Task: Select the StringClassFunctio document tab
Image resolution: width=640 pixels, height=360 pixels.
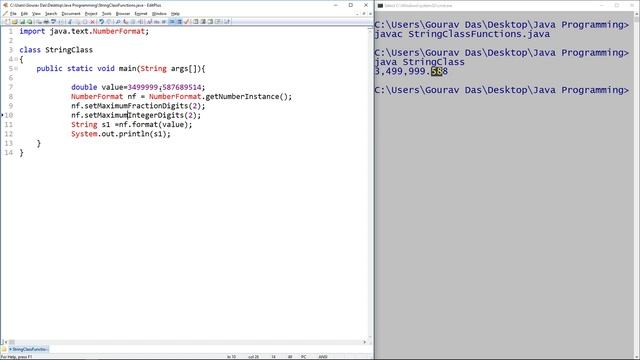Action: (x=28, y=349)
